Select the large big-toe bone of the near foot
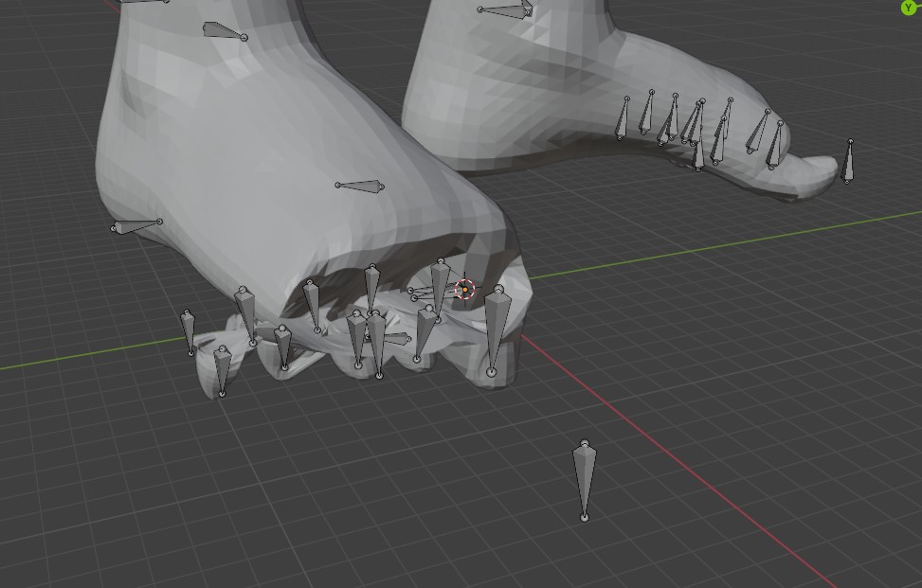922x588 pixels. coord(496,330)
